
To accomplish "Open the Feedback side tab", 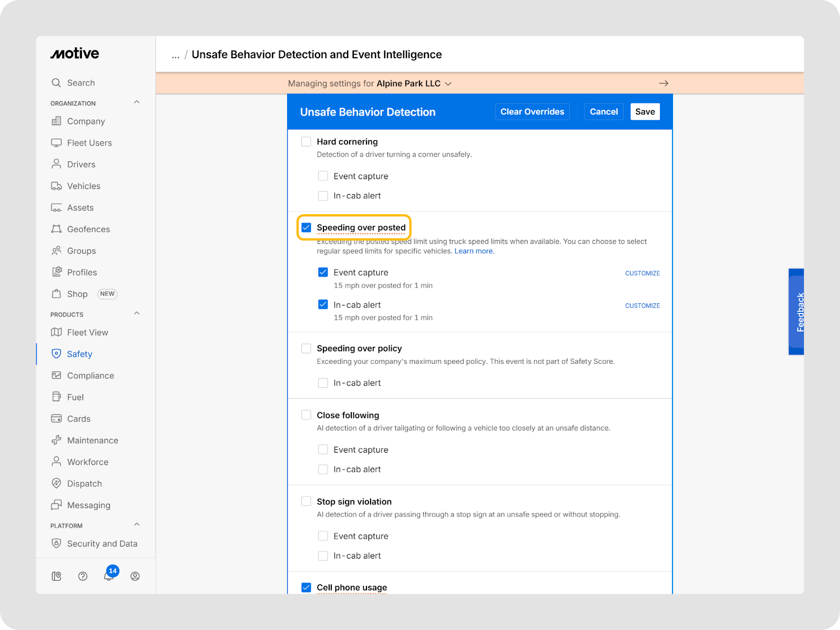I will [797, 312].
